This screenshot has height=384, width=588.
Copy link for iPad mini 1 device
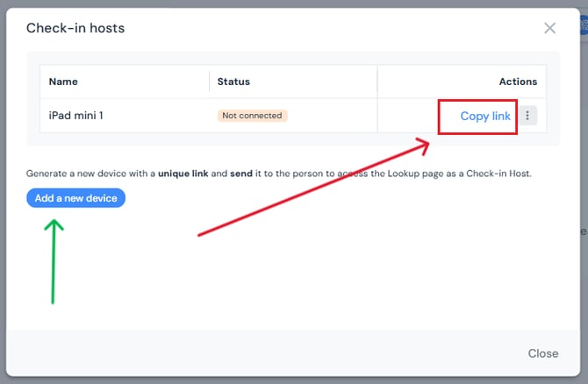click(x=484, y=116)
